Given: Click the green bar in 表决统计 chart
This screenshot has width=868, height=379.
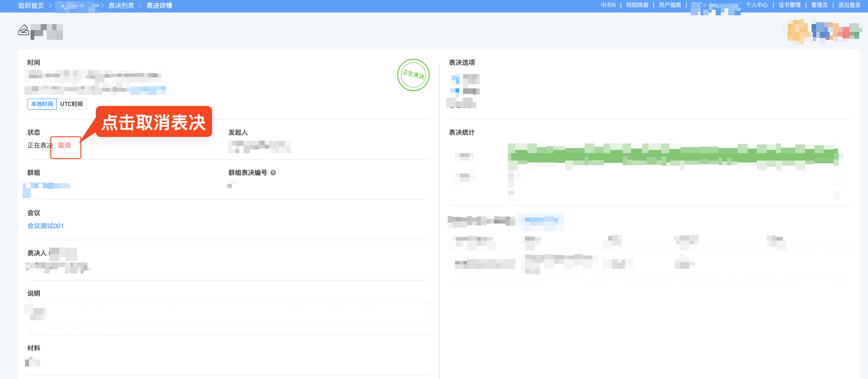Looking at the screenshot, I should tap(674, 155).
